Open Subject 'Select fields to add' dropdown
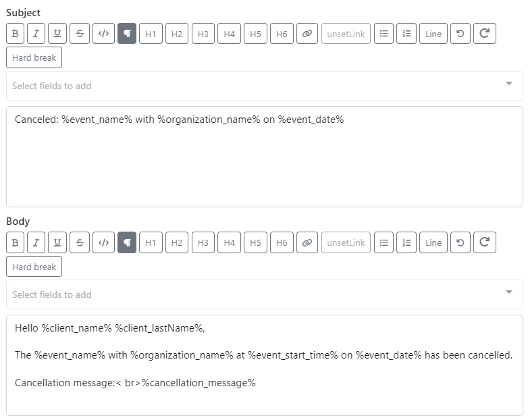The width and height of the screenshot is (528, 420). tap(264, 86)
